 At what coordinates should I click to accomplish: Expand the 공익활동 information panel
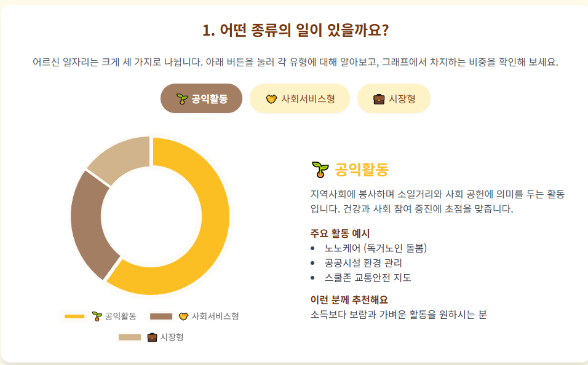[201, 98]
